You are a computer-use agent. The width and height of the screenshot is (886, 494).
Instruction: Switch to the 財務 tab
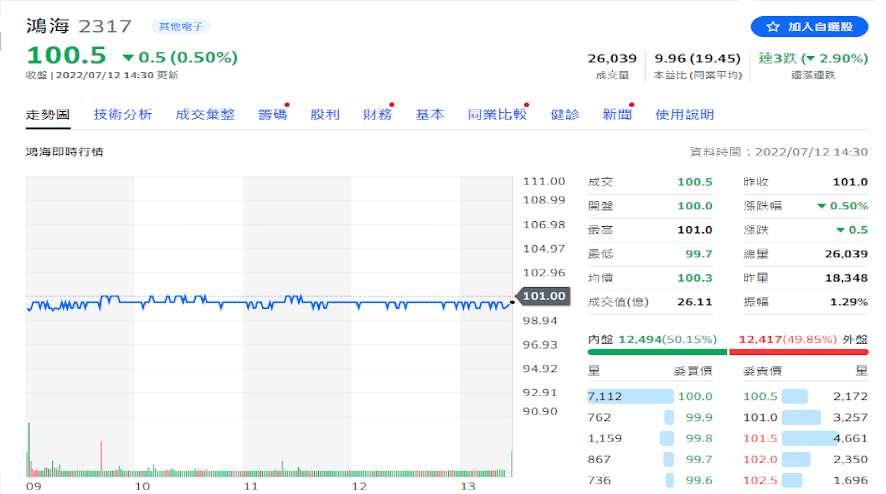click(377, 115)
